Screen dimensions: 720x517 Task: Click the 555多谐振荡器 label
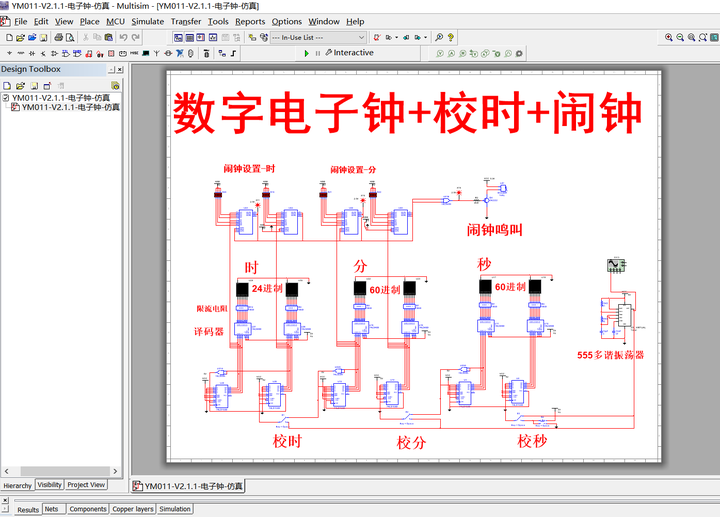coord(611,355)
